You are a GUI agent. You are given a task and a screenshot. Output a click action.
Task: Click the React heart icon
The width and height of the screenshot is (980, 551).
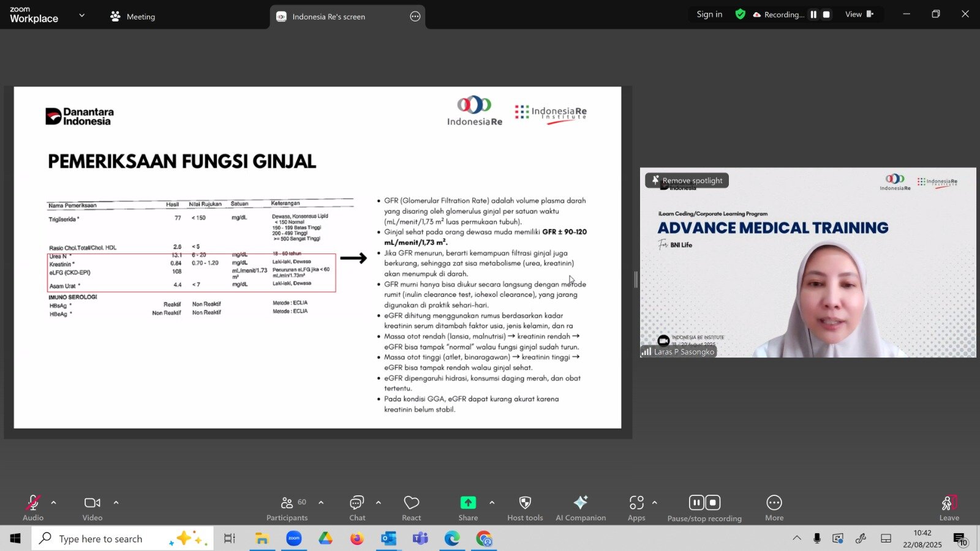click(411, 508)
